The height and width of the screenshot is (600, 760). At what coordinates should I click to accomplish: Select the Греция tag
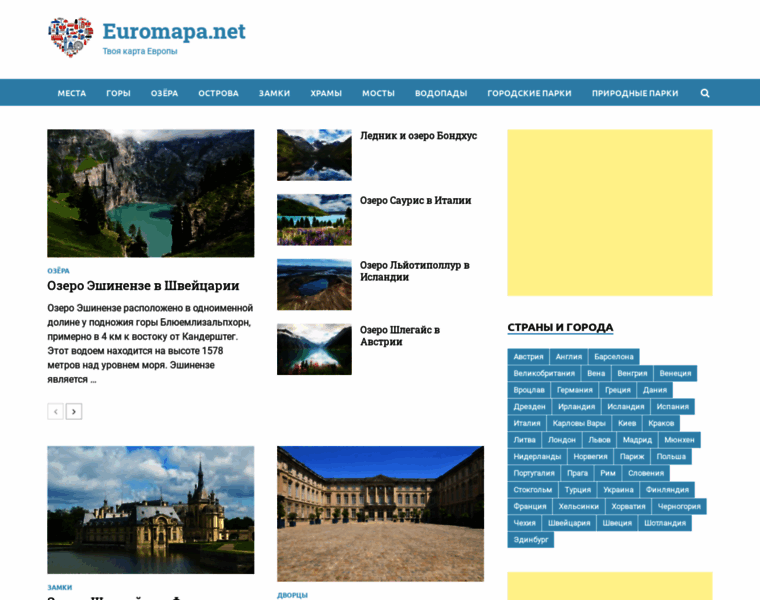(618, 390)
